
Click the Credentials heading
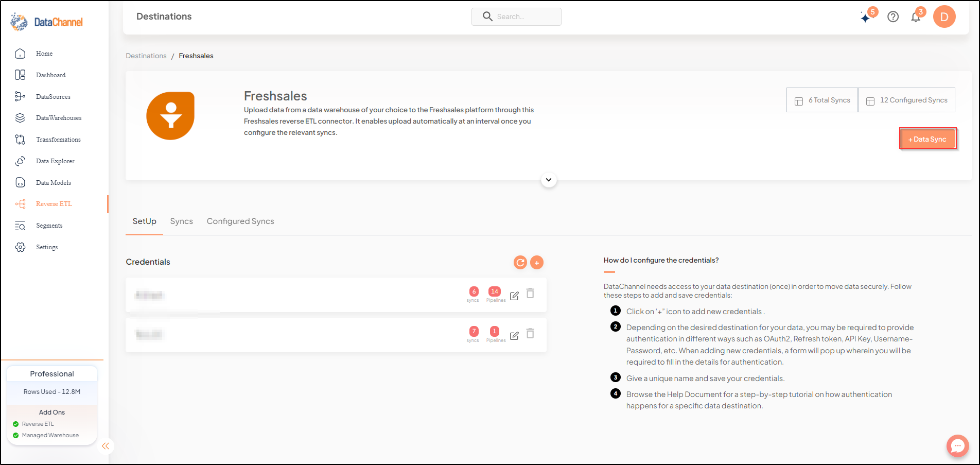click(148, 262)
